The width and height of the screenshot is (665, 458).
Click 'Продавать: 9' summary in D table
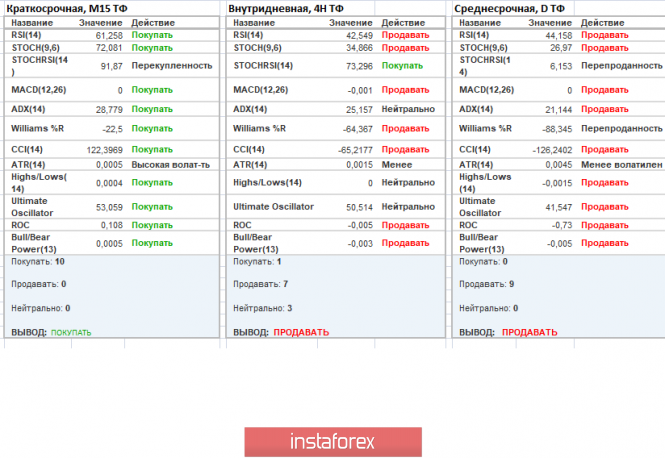pos(486,284)
